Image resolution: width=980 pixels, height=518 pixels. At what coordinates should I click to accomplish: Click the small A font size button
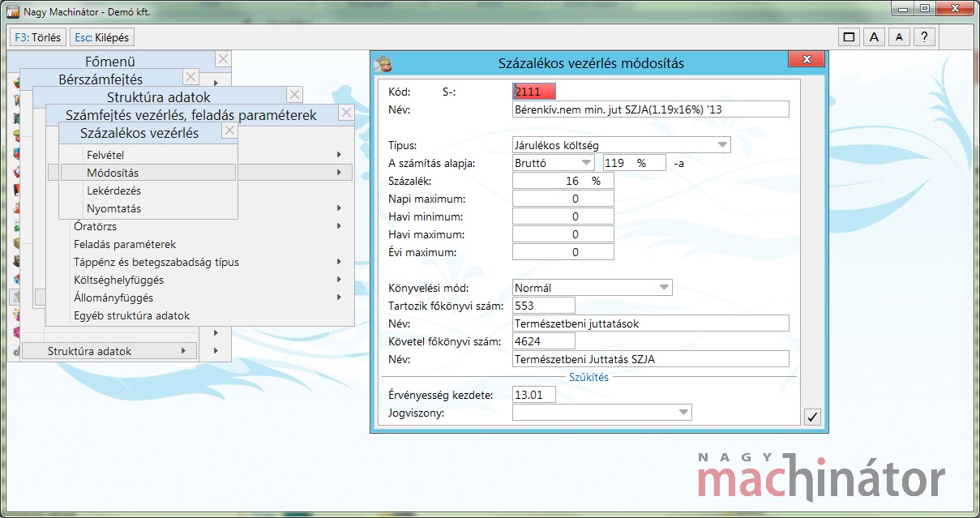899,37
